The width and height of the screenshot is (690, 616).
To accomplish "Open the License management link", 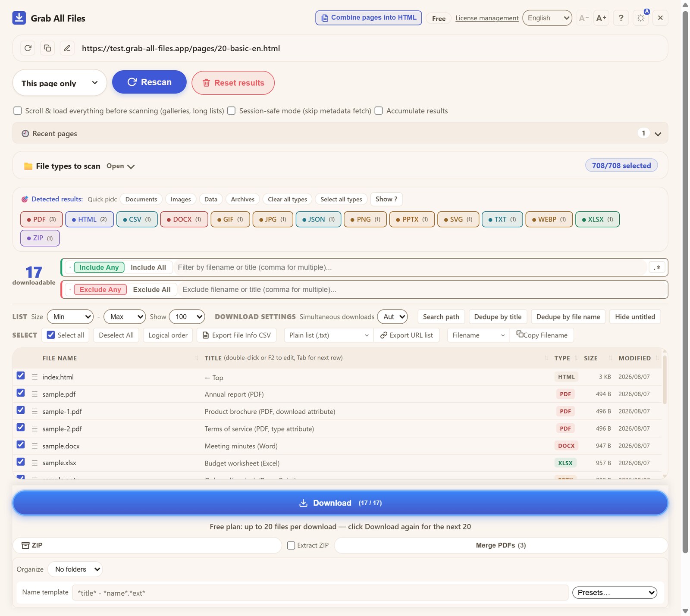I will click(487, 18).
